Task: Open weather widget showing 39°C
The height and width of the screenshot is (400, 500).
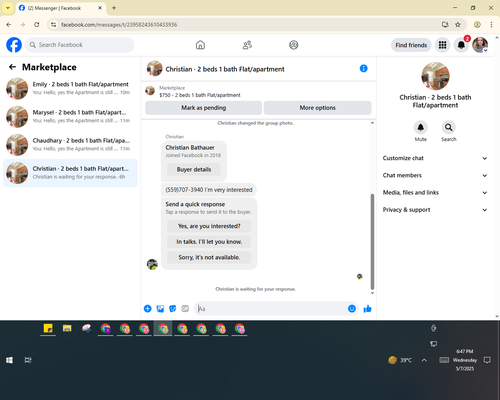Action: click(x=400, y=360)
